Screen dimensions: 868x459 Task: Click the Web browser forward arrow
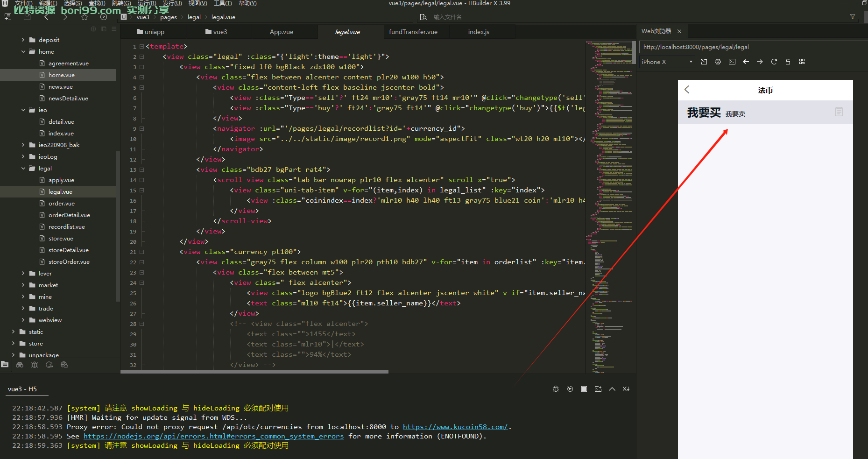click(760, 62)
